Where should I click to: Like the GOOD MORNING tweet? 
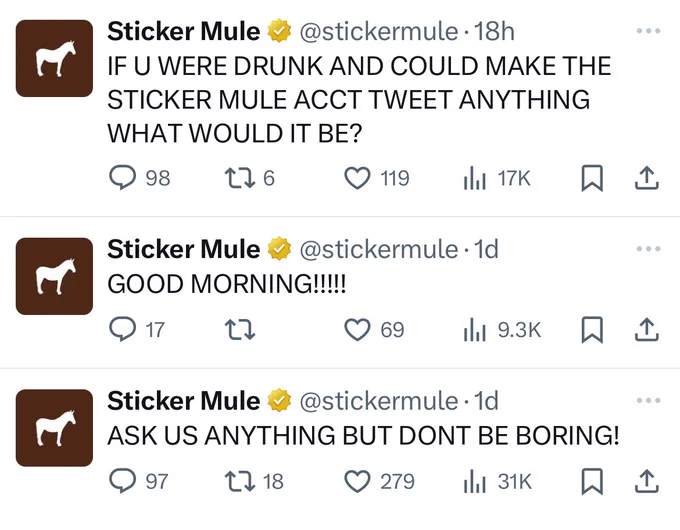point(357,330)
